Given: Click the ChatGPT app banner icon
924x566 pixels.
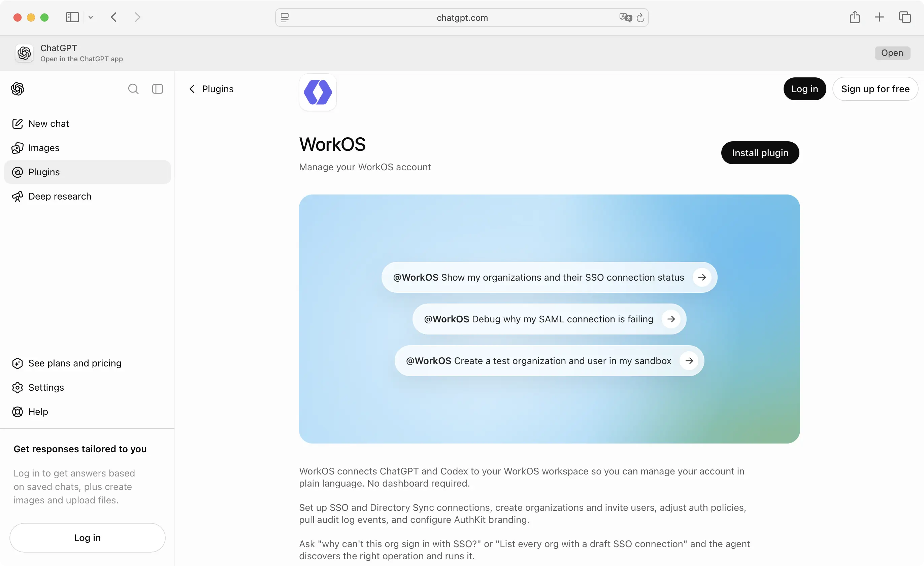Looking at the screenshot, I should (24, 53).
